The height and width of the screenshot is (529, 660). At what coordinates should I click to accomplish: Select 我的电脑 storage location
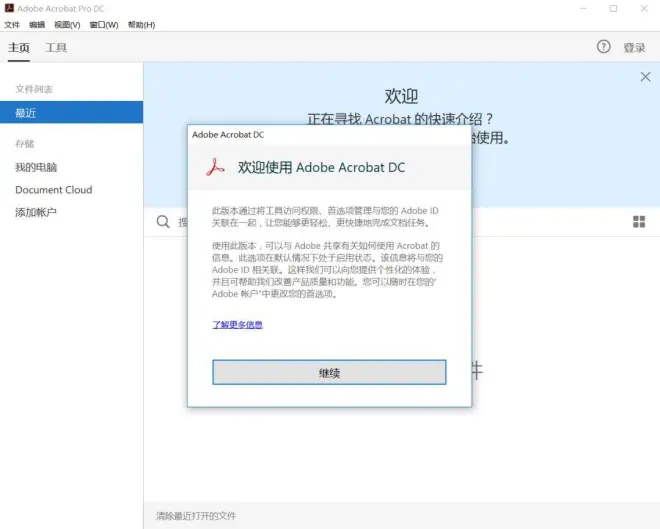[x=36, y=167]
